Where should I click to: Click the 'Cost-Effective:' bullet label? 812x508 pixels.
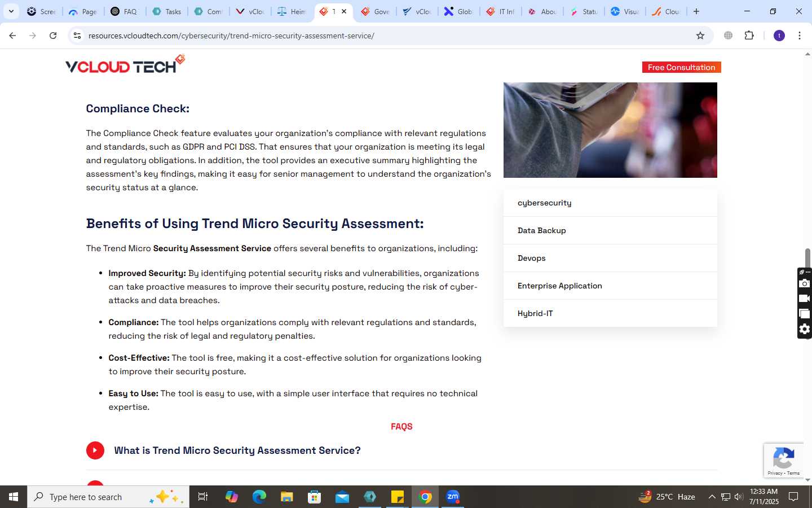(139, 358)
